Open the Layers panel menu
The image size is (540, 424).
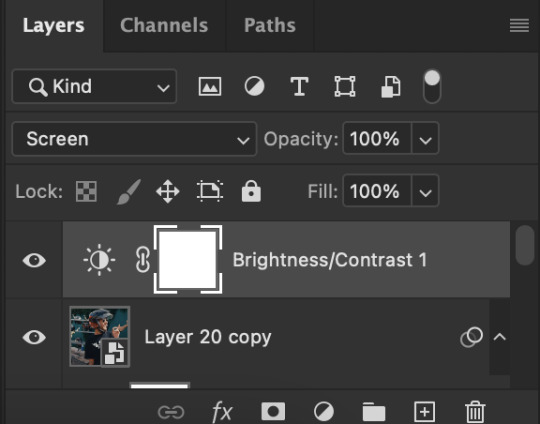pos(519,25)
